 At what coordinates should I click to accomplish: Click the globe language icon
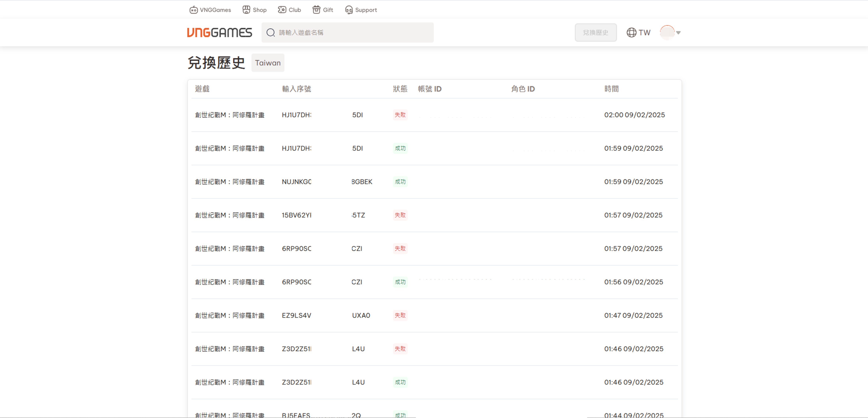(631, 33)
